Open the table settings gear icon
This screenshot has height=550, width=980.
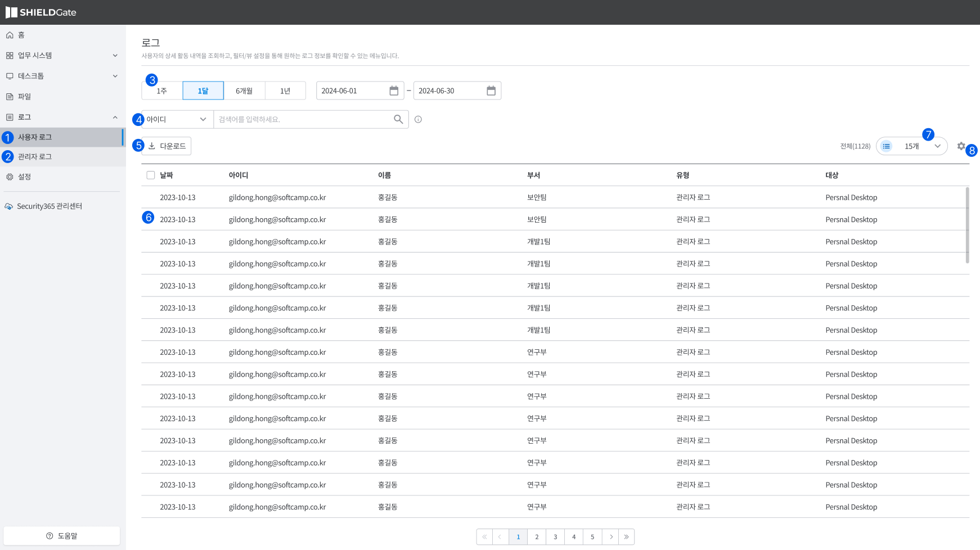point(961,146)
